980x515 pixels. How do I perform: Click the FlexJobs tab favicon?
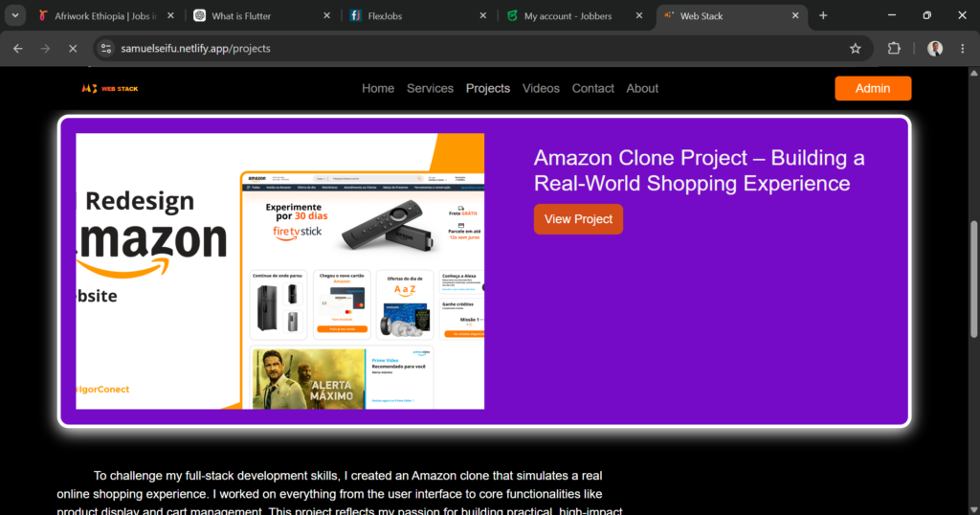[x=356, y=15]
